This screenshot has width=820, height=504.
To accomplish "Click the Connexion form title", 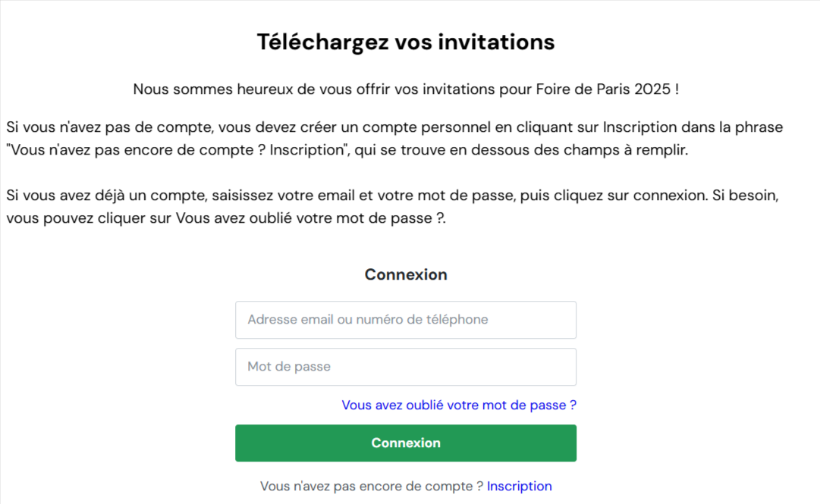I will (406, 274).
